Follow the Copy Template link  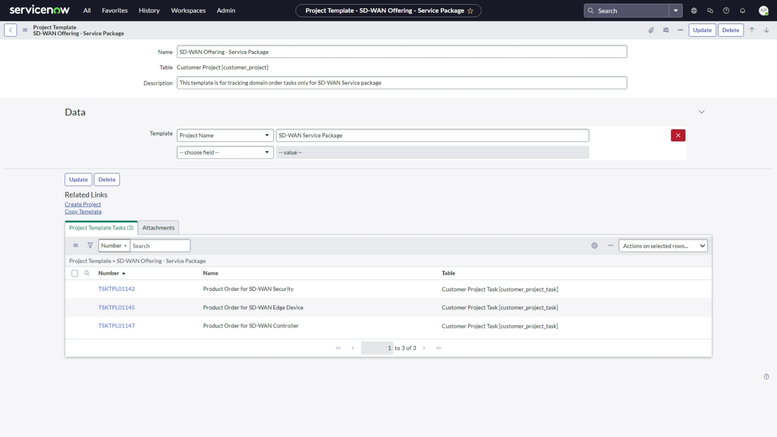83,212
